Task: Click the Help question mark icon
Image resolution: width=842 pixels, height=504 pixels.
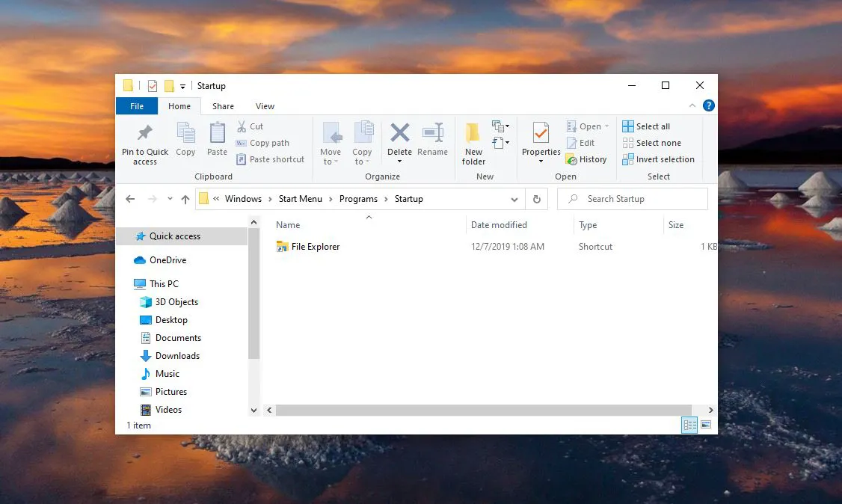Action: click(x=707, y=106)
